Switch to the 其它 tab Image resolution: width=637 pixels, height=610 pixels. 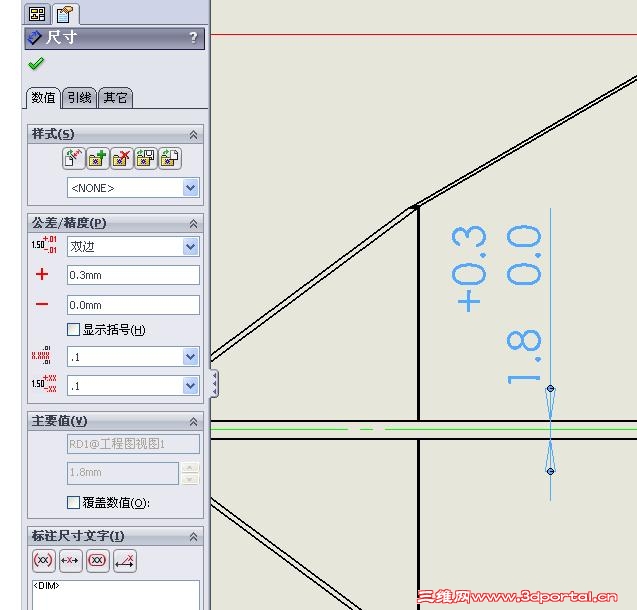pyautogui.click(x=115, y=98)
